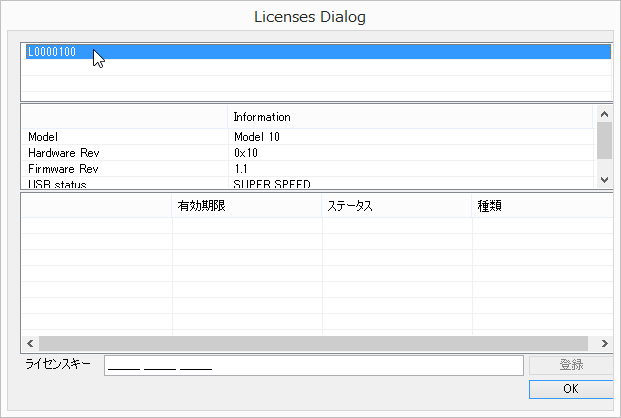Screen dimensions: 621x418
Task: Select the L0000100 device entry
Action: (53, 52)
